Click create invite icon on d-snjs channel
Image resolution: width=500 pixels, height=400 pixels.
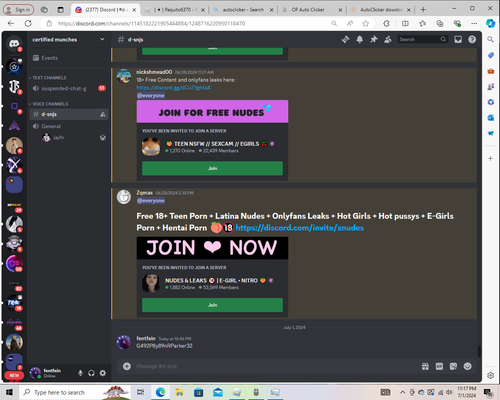(x=103, y=114)
